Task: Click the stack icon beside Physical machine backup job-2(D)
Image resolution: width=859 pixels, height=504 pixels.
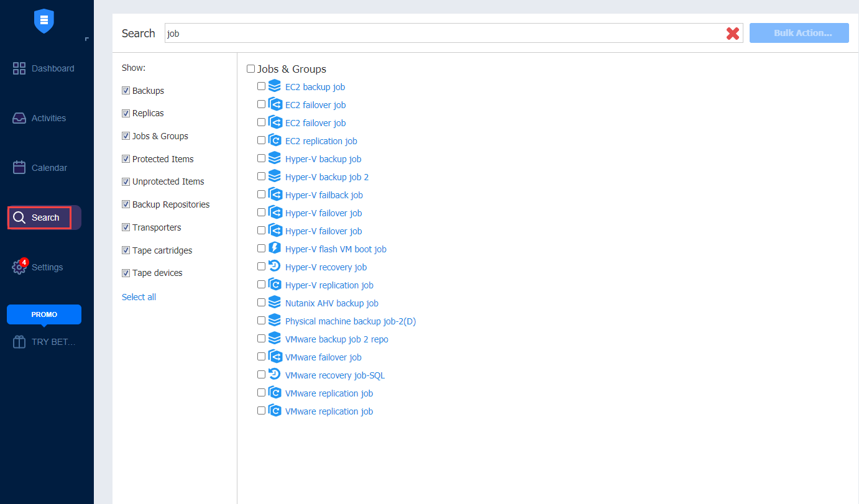Action: tap(275, 321)
